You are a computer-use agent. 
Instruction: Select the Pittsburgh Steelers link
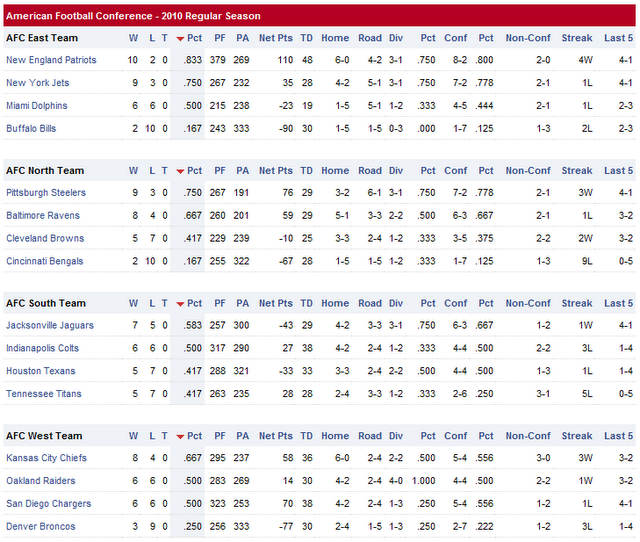46,193
